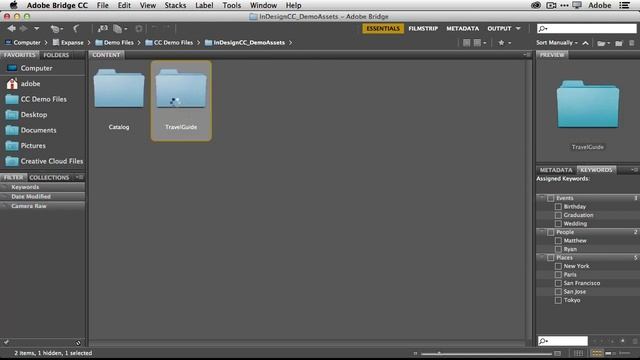640x360 pixels.
Task: Collapse the Places keyword group
Action: click(x=542, y=258)
